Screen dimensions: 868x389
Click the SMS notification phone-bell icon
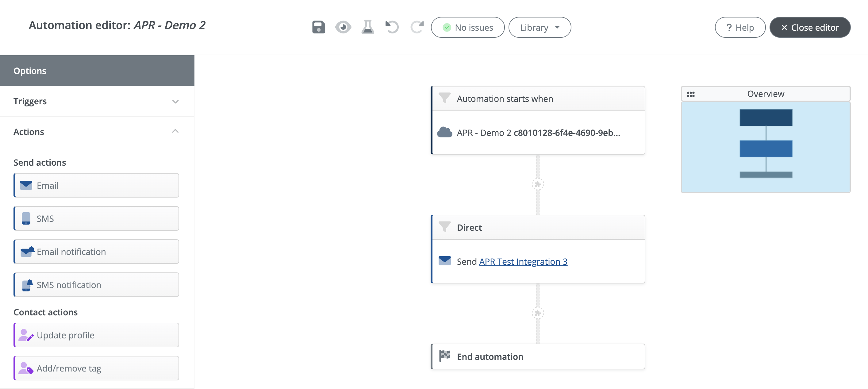click(x=27, y=285)
